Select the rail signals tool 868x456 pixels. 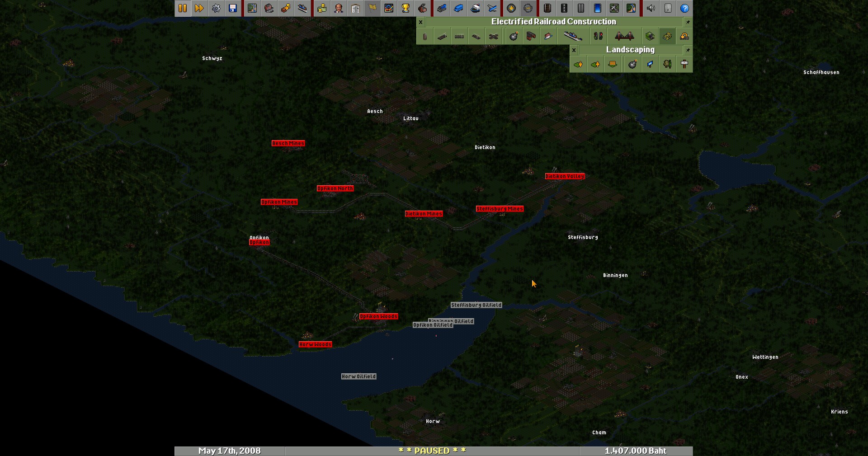point(598,37)
